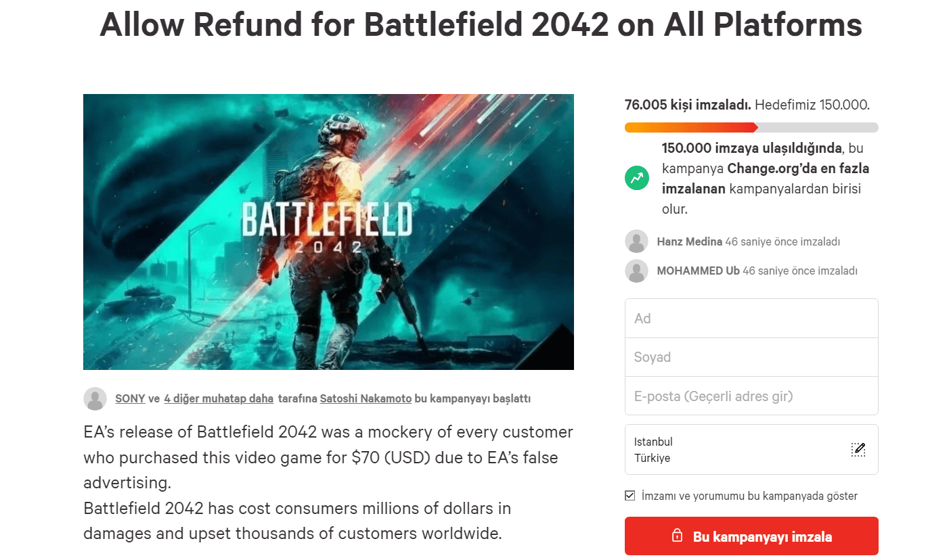Focus the 'Soyad' surname field
The height and width of the screenshot is (560, 949).
751,357
